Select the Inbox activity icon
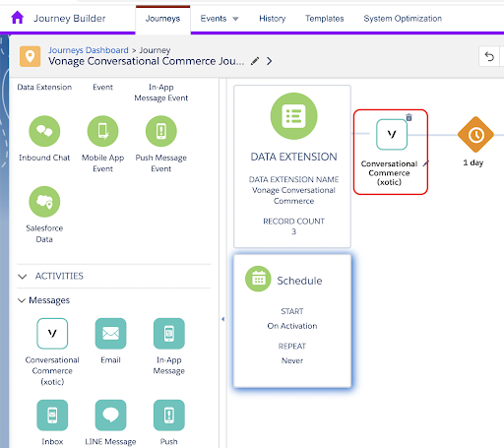 (x=52, y=416)
